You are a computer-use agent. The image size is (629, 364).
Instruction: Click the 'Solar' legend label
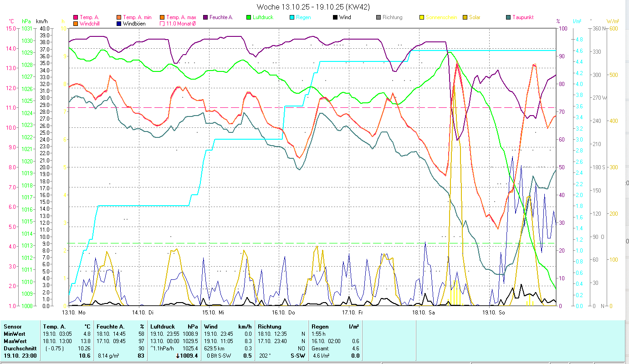[475, 17]
